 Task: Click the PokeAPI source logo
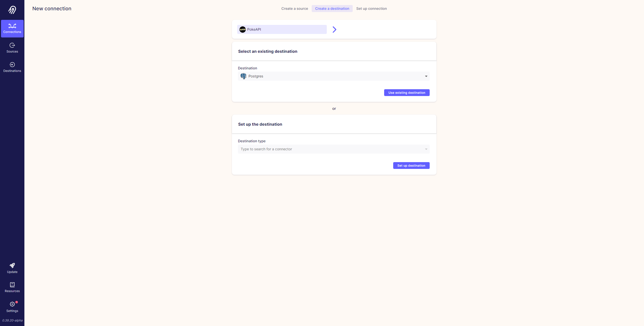(243, 29)
